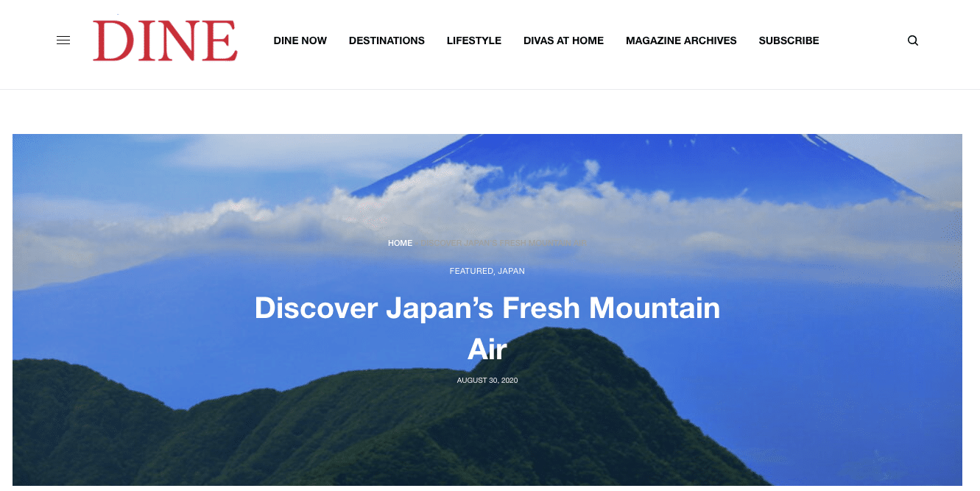Click the faded article title breadcrumb
Screen dimensions: 980x491
[x=505, y=243]
